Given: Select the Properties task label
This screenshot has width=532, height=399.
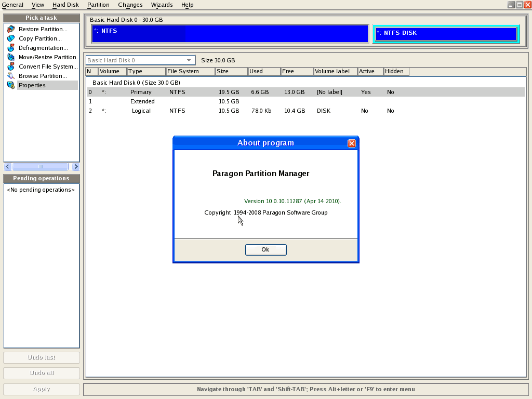Looking at the screenshot, I should 32,85.
